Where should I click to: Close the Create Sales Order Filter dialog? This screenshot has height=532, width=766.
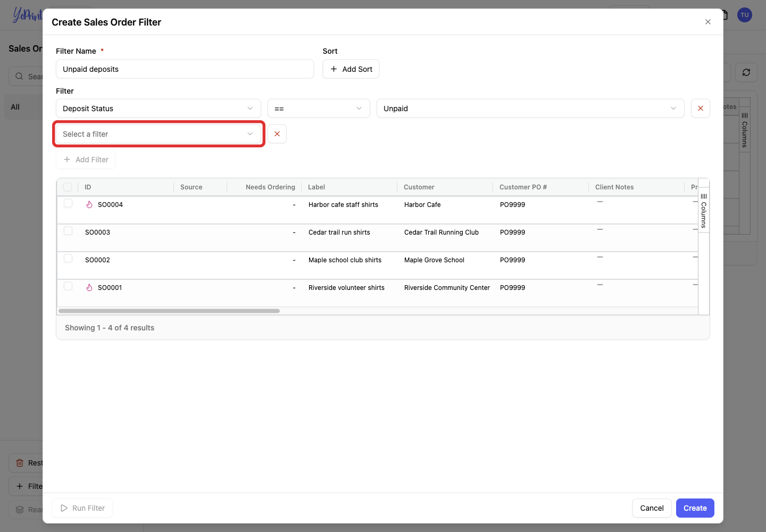pos(708,22)
